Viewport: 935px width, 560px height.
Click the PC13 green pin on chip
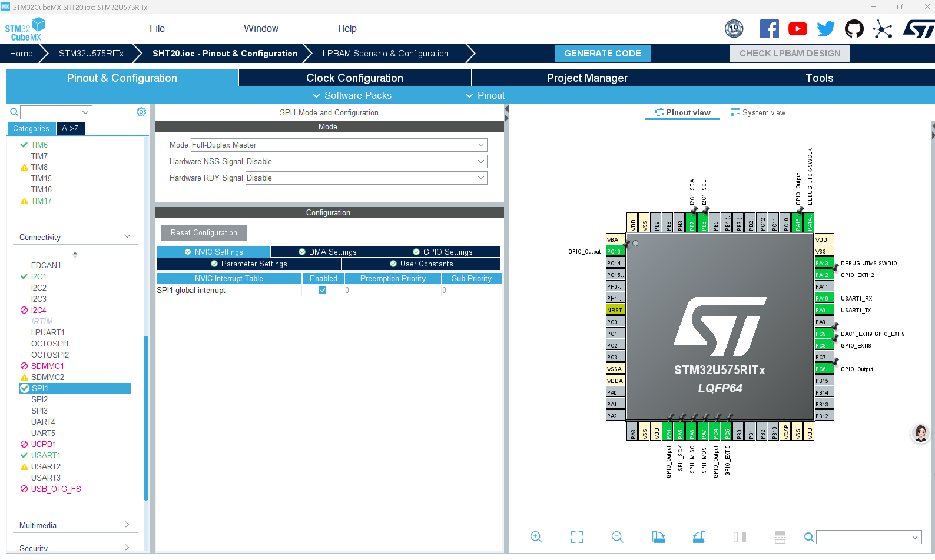click(x=614, y=251)
